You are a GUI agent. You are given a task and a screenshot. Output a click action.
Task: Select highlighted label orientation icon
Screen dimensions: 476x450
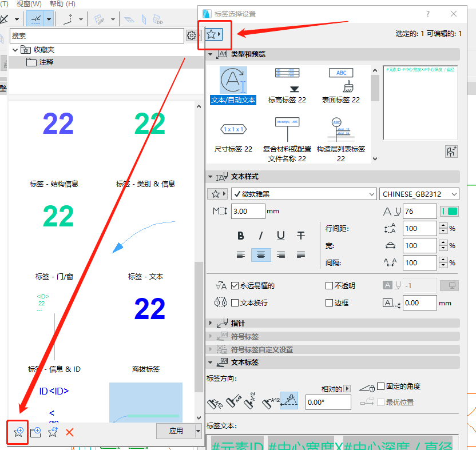coord(289,400)
